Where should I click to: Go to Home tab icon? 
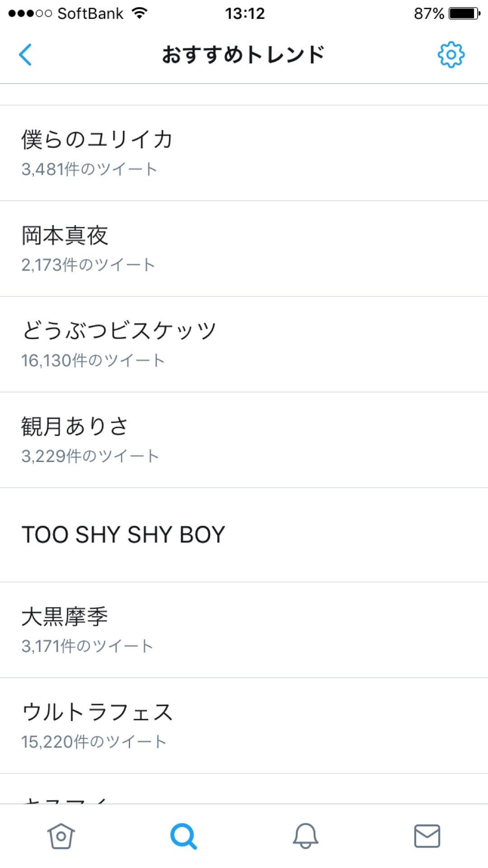tap(61, 835)
